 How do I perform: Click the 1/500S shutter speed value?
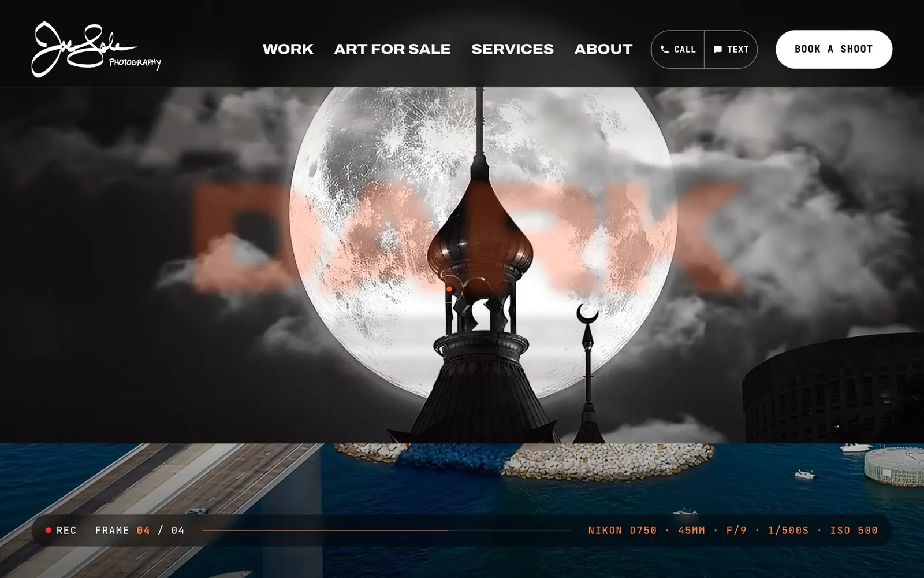coord(788,530)
